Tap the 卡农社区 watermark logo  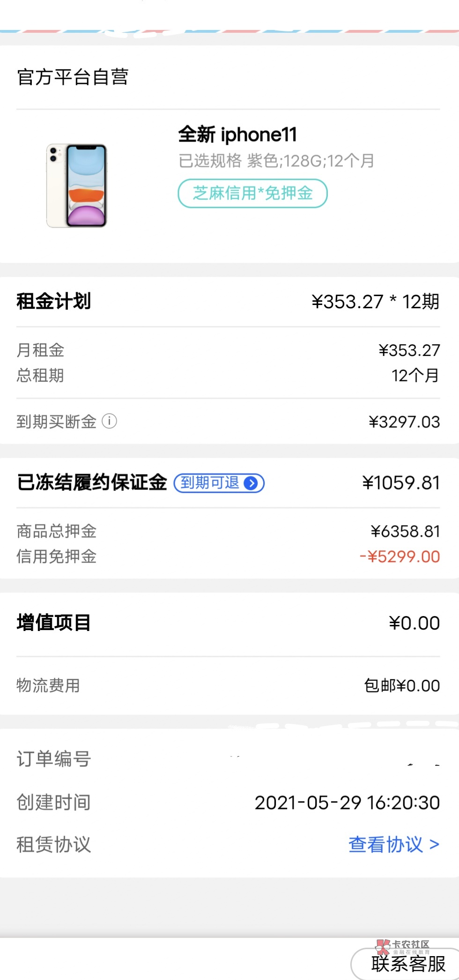tap(403, 946)
